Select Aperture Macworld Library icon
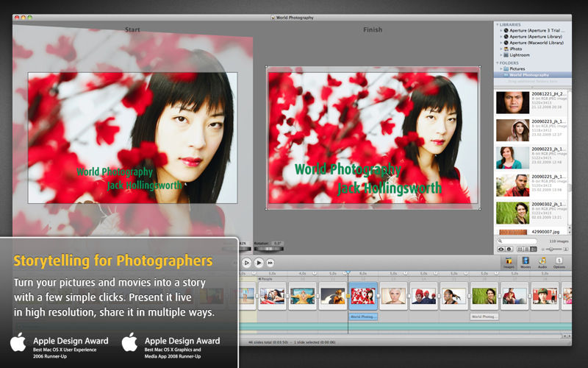Screen dimensions: 588x368 [x=506, y=43]
